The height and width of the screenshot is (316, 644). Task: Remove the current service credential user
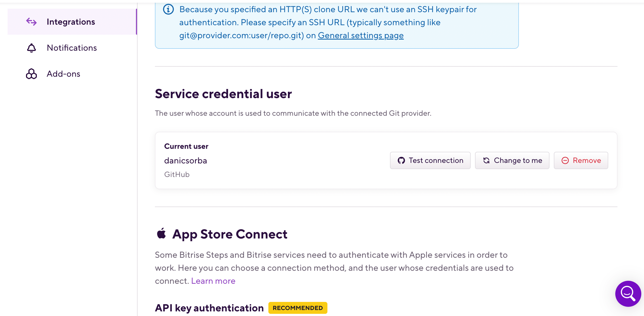pyautogui.click(x=581, y=160)
